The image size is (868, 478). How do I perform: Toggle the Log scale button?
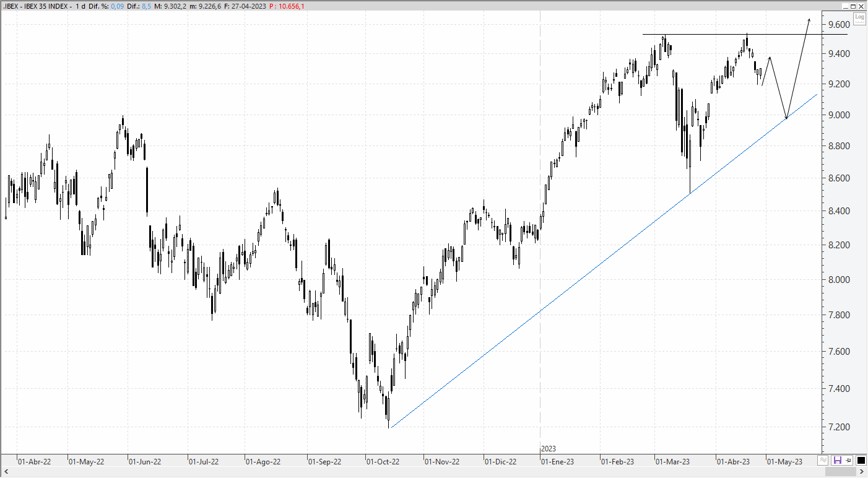click(x=859, y=19)
